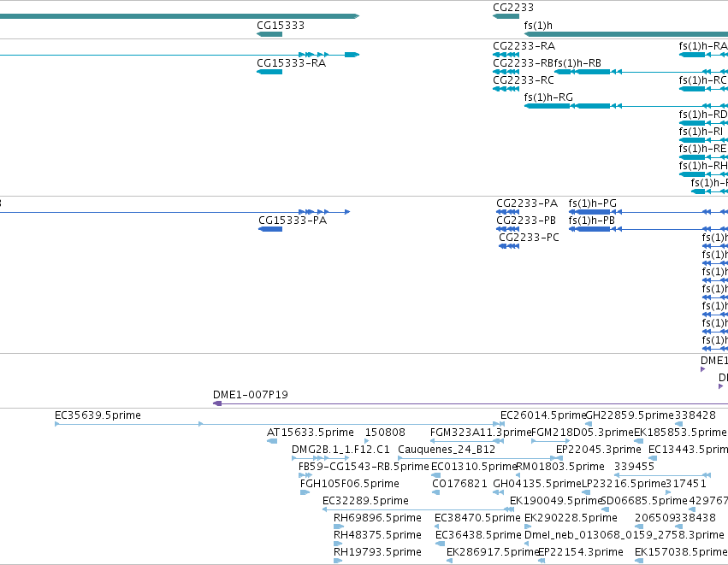Select the CG2233-RA transcript label

[x=524, y=46]
